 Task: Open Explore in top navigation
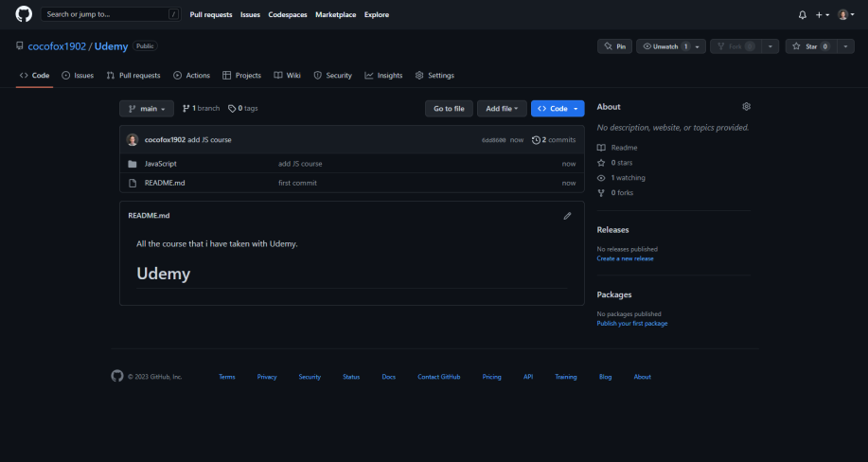pyautogui.click(x=377, y=15)
